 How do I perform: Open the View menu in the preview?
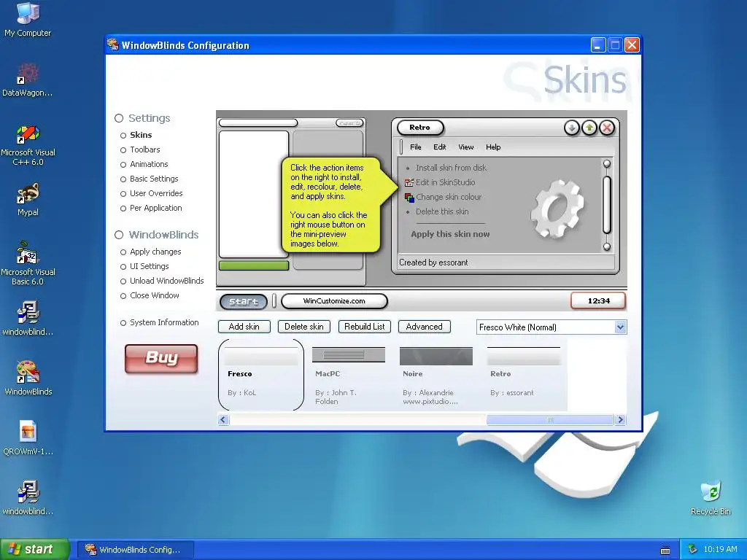(466, 147)
